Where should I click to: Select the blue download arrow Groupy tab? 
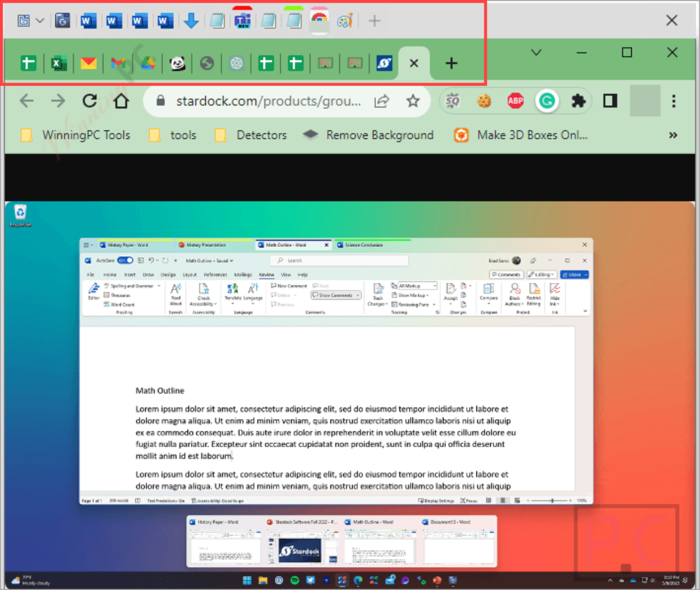pos(191,21)
